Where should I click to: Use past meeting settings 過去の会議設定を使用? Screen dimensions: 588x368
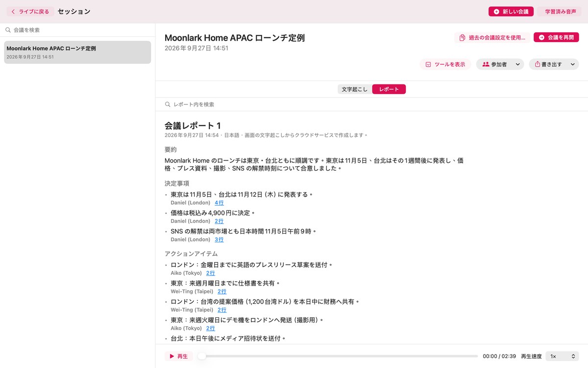[492, 37]
